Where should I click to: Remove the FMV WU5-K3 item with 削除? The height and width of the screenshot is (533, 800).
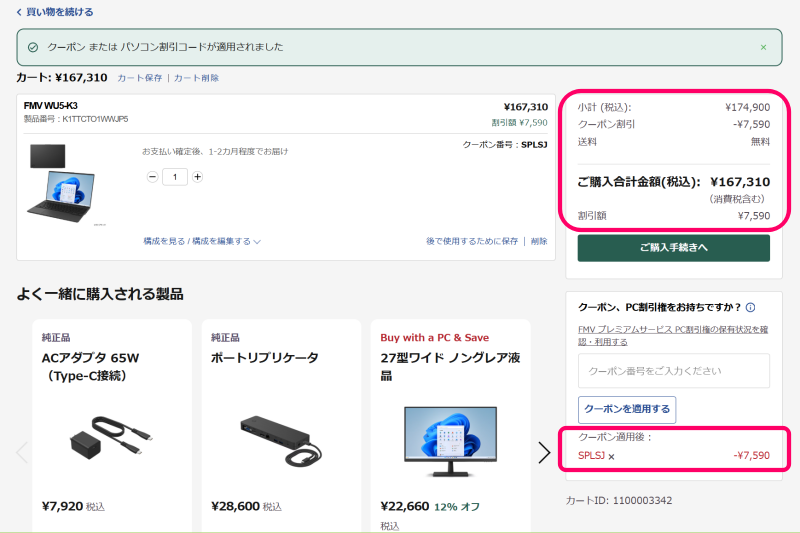(539, 241)
